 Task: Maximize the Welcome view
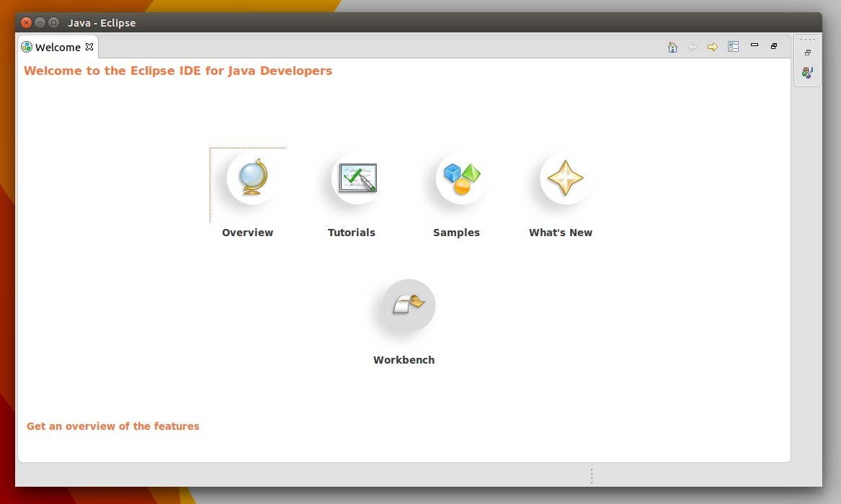[774, 45]
